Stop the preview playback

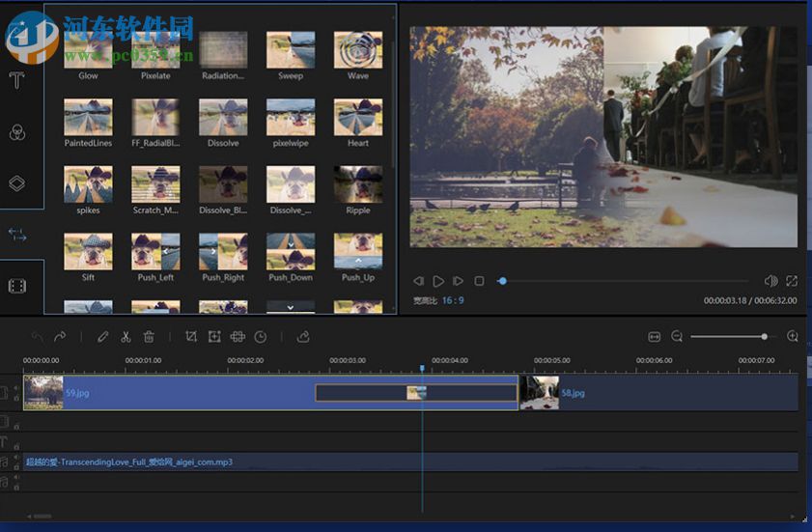(479, 281)
